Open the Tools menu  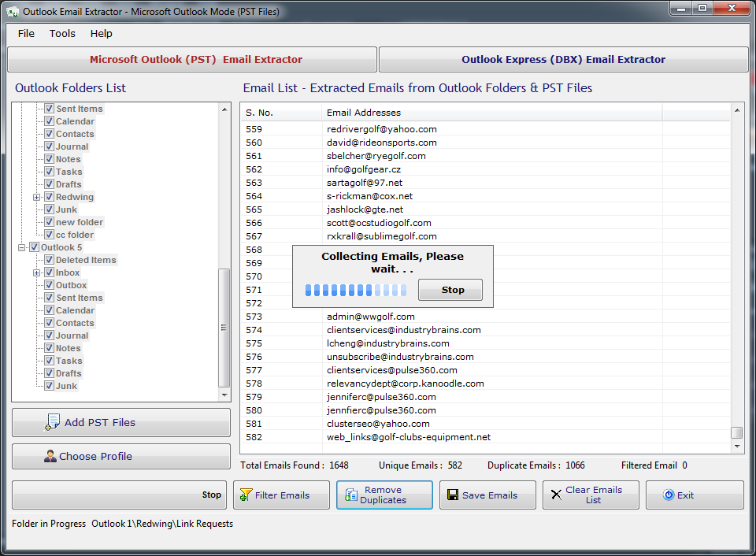(x=62, y=33)
